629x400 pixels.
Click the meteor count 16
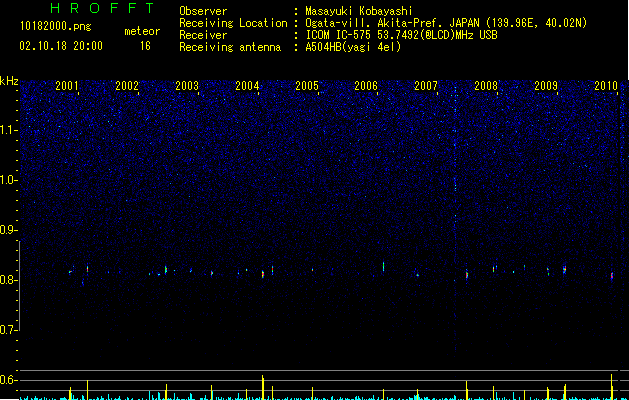click(145, 46)
